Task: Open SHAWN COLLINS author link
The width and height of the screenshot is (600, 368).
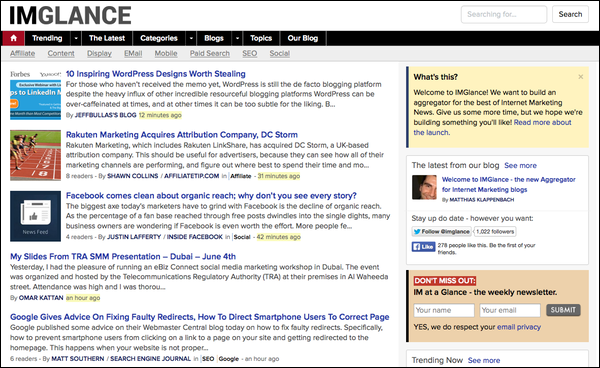Action: coord(132,176)
